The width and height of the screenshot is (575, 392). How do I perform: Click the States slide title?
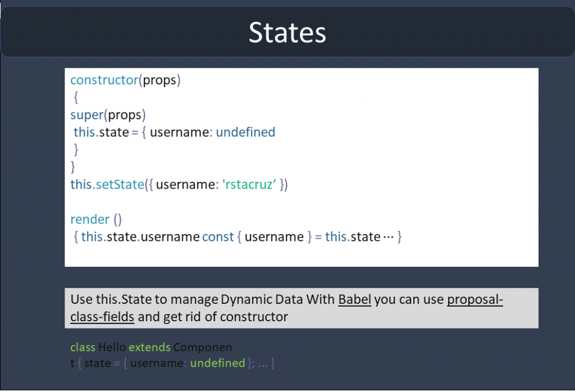(x=287, y=32)
